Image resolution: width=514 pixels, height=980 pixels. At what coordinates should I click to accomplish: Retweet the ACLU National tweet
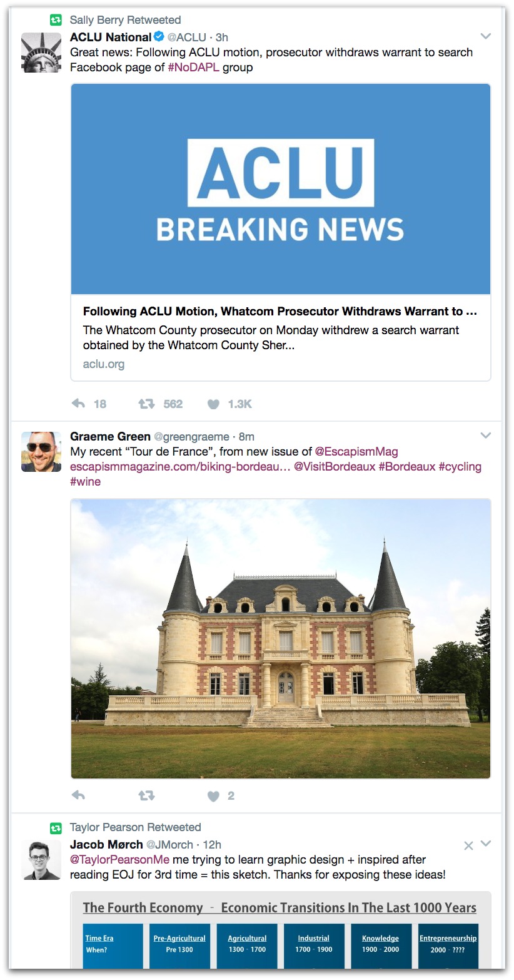146,404
